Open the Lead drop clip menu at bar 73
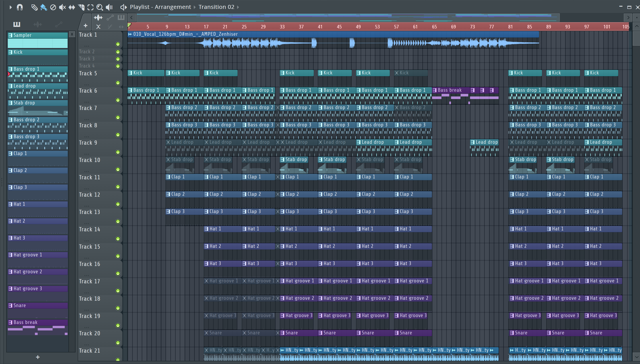The image size is (640, 364). 472,142
